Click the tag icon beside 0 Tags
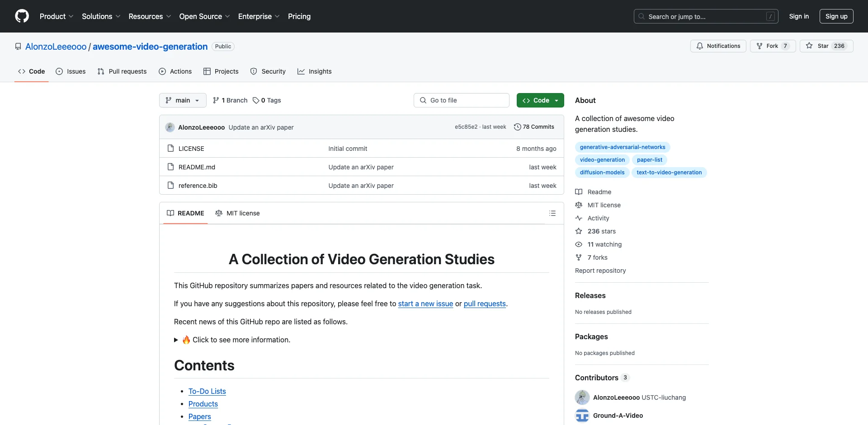This screenshot has width=868, height=425. (x=256, y=100)
